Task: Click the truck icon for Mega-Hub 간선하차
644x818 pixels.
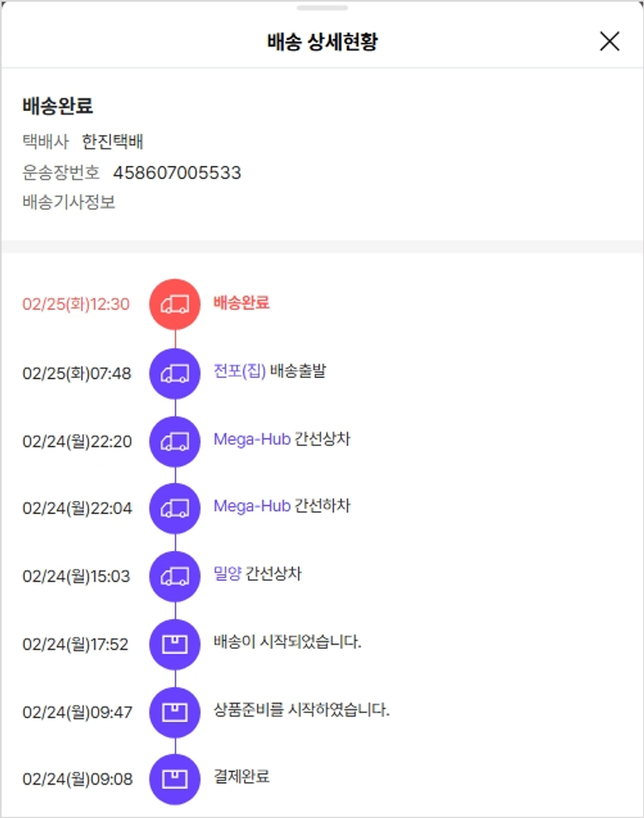Action: tap(175, 508)
